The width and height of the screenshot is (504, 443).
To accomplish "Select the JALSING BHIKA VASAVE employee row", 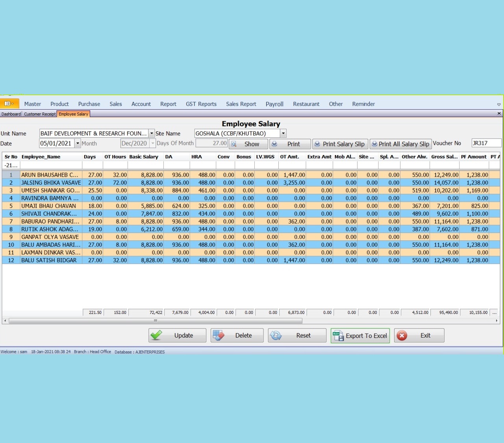I will [51, 183].
